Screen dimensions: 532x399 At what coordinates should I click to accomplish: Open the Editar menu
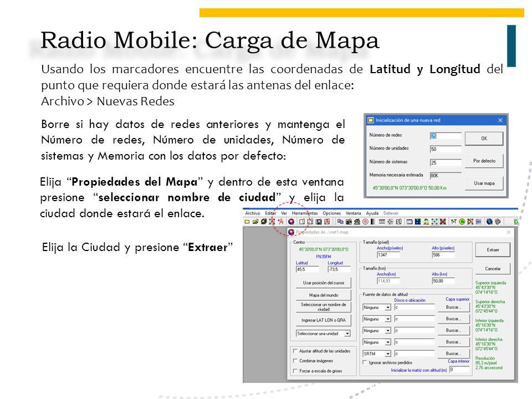pyautogui.click(x=270, y=213)
